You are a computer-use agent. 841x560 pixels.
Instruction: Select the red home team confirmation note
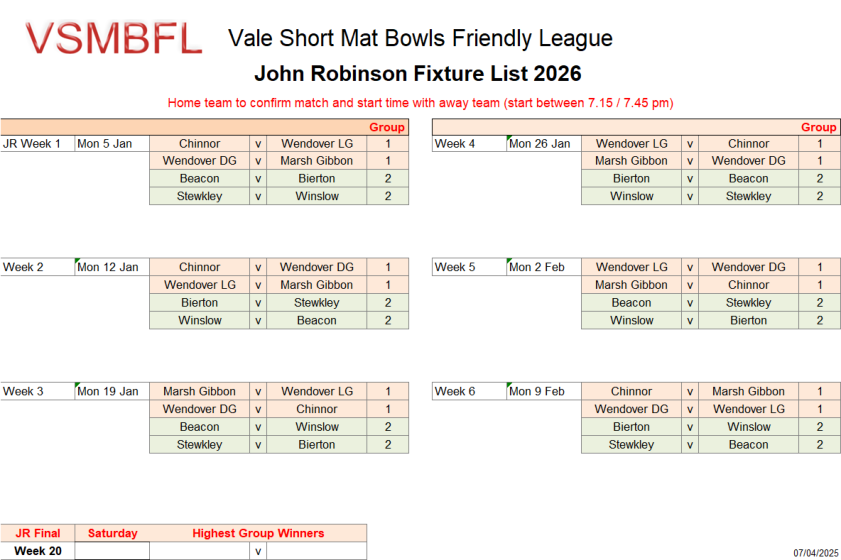click(x=419, y=102)
